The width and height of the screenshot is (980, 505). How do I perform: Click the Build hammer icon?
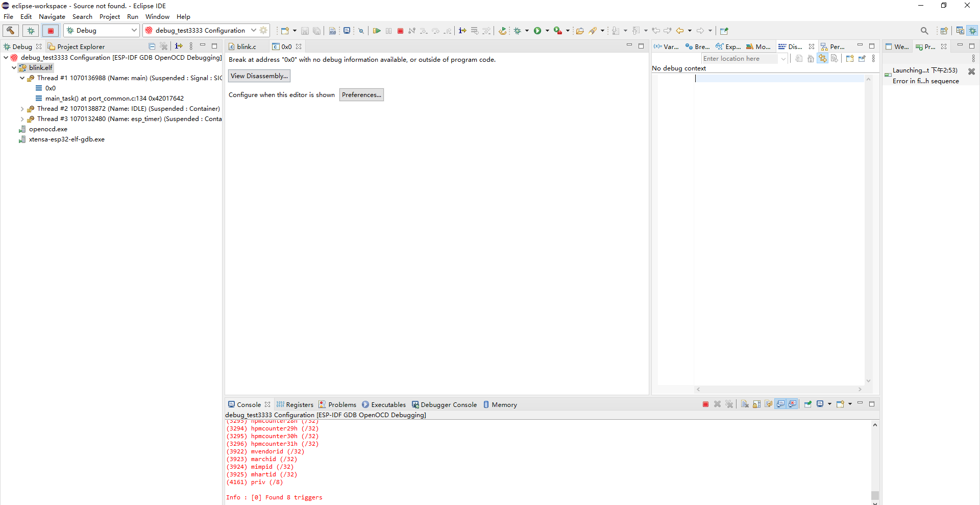tap(11, 31)
